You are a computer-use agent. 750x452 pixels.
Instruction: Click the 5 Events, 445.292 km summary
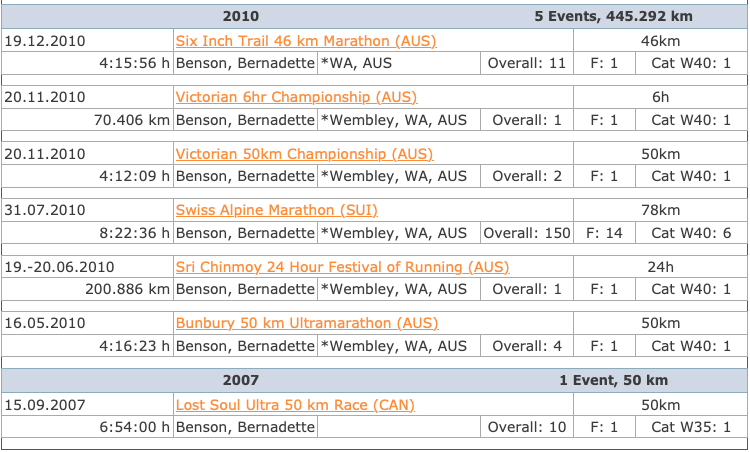coord(613,16)
